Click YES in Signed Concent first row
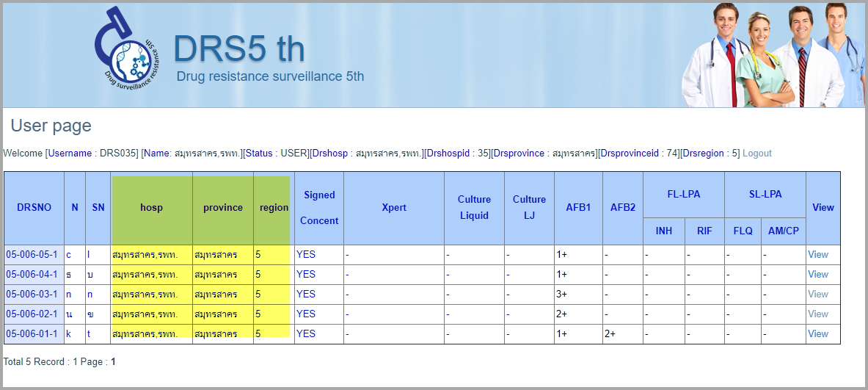 [x=306, y=255]
